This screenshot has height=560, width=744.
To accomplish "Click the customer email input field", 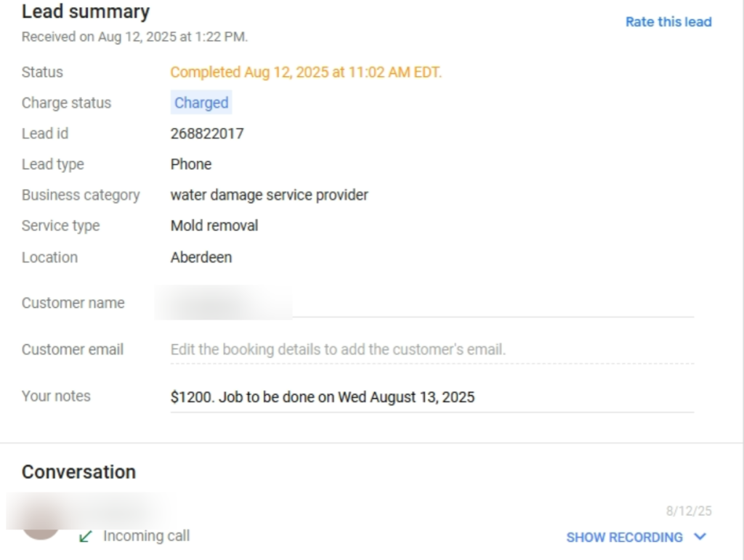I will [x=432, y=349].
